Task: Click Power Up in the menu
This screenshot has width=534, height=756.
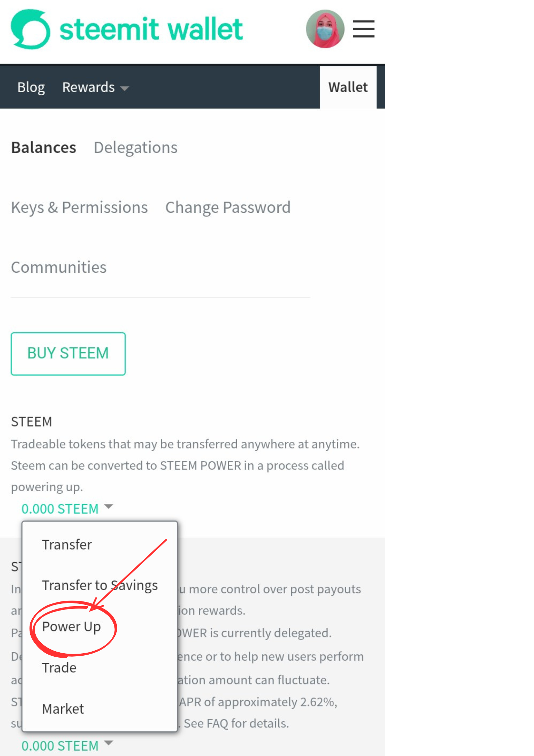Action: 71,627
